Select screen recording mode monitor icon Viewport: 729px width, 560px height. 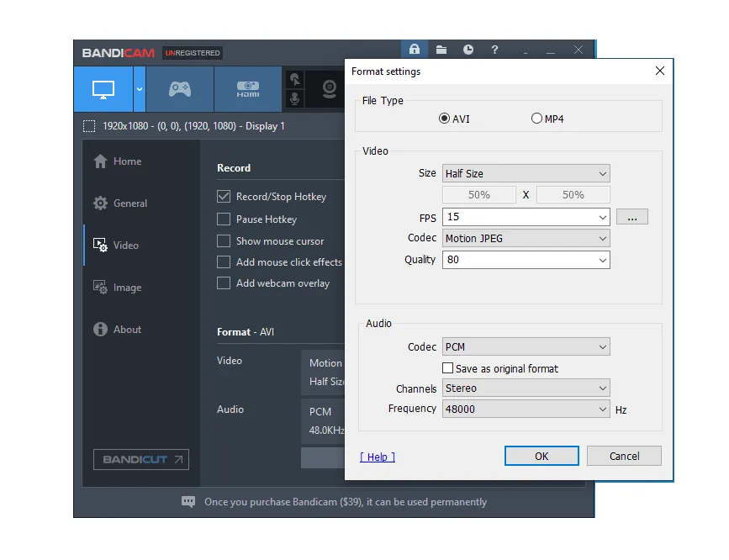(x=103, y=89)
